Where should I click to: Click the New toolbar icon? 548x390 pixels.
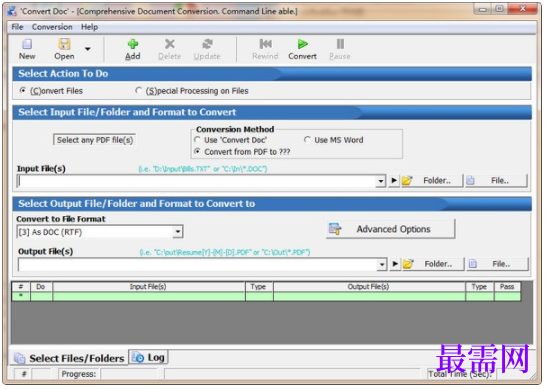pyautogui.click(x=27, y=44)
